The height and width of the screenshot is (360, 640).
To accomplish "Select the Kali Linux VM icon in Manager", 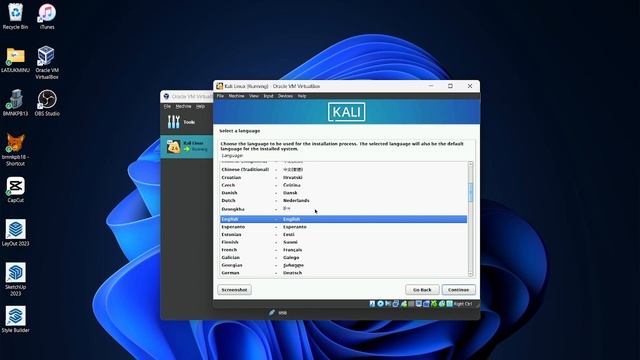I will 173,146.
